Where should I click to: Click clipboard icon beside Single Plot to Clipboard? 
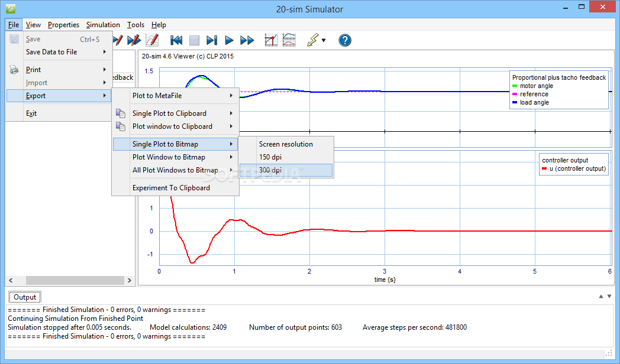(x=121, y=113)
